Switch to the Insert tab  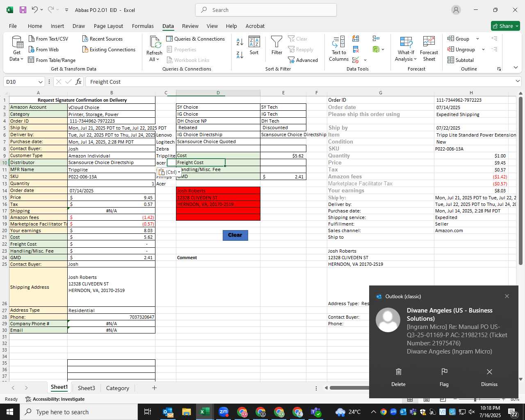57,26
